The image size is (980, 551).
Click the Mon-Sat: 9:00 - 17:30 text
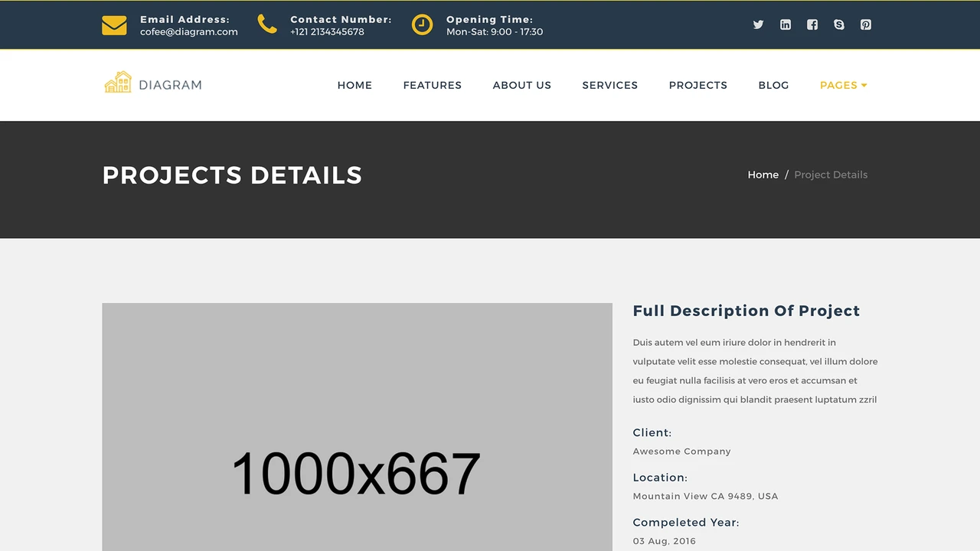[x=495, y=32]
